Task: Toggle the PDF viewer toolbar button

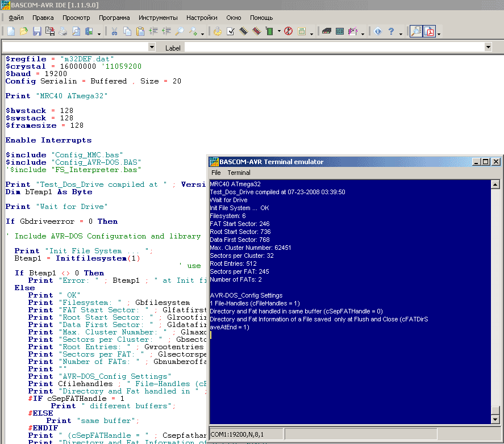Action: tap(429, 31)
